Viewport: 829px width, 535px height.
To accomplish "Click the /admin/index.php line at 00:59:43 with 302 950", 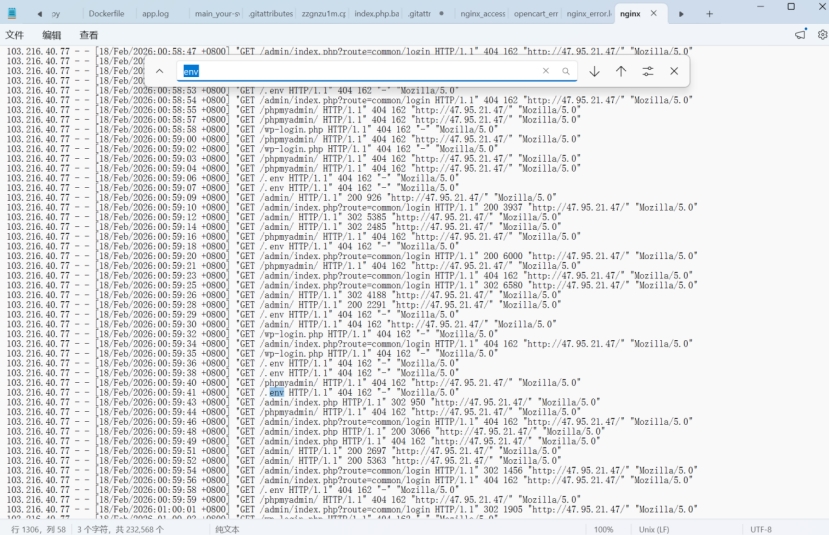I will (x=303, y=402).
